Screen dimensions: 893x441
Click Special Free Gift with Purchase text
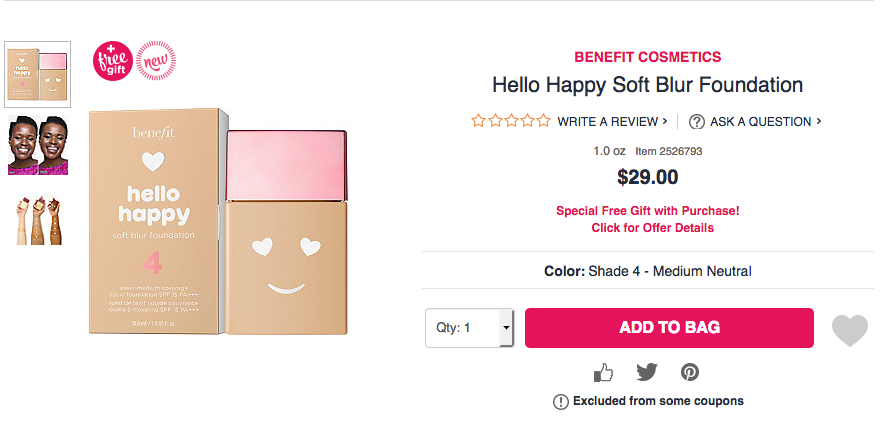point(647,211)
